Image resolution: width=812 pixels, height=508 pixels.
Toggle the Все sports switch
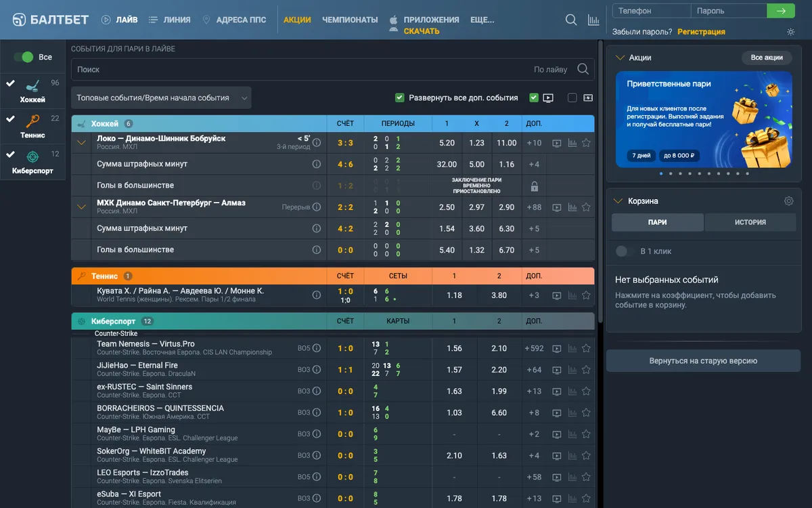(24, 57)
